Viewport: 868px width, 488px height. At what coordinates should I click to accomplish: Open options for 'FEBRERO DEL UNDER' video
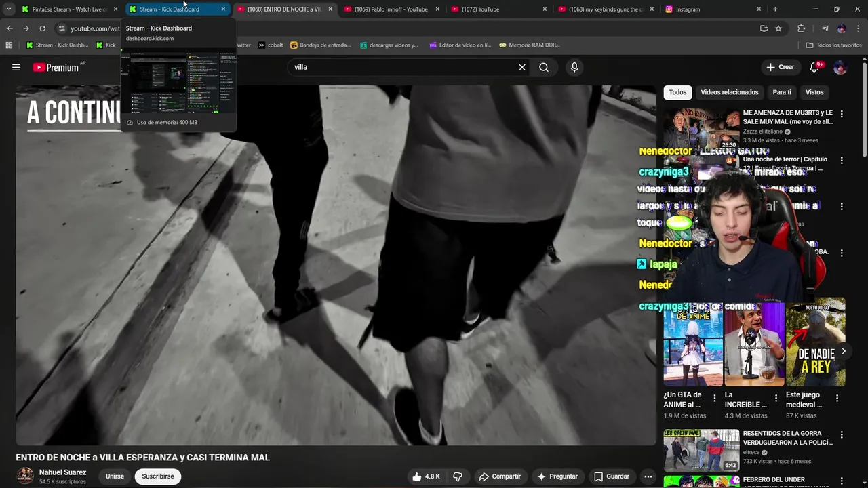(x=842, y=481)
